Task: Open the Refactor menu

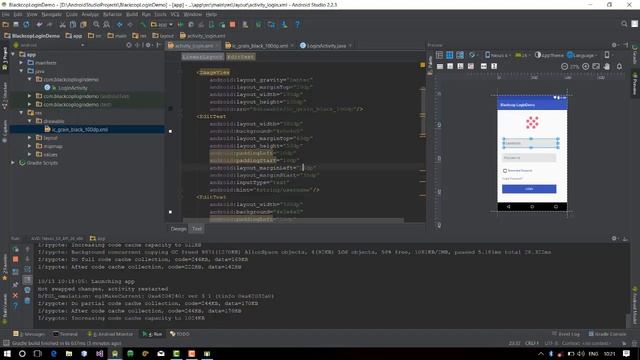Action: click(112, 14)
